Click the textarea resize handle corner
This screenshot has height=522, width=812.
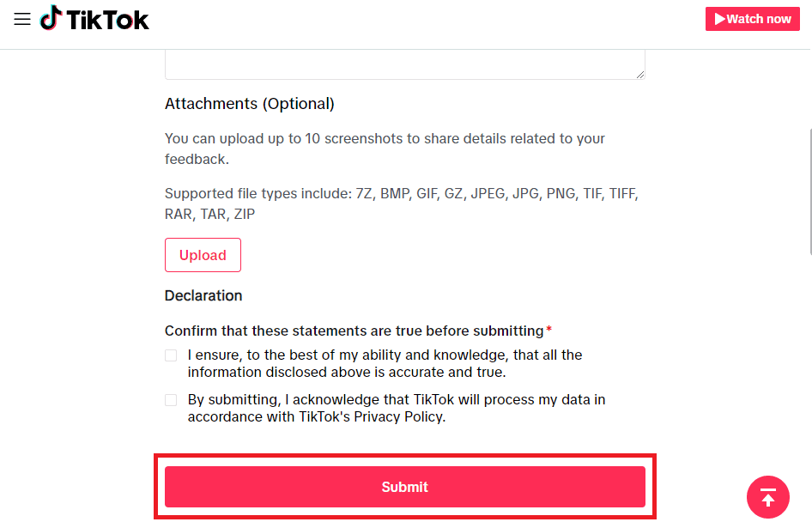[640, 75]
